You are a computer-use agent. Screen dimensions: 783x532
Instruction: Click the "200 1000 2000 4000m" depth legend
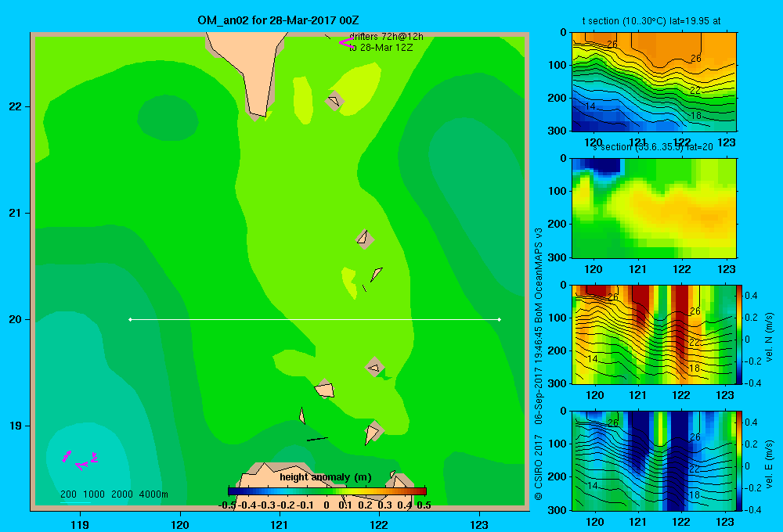114,494
